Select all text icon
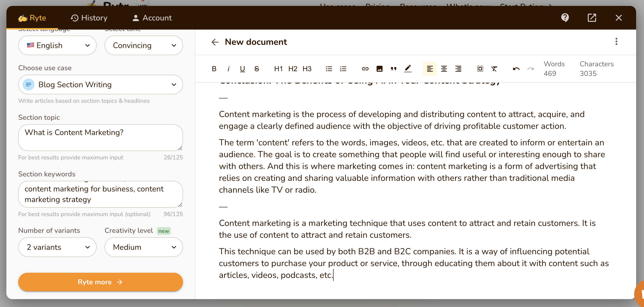The image size is (644, 307). pyautogui.click(x=480, y=68)
